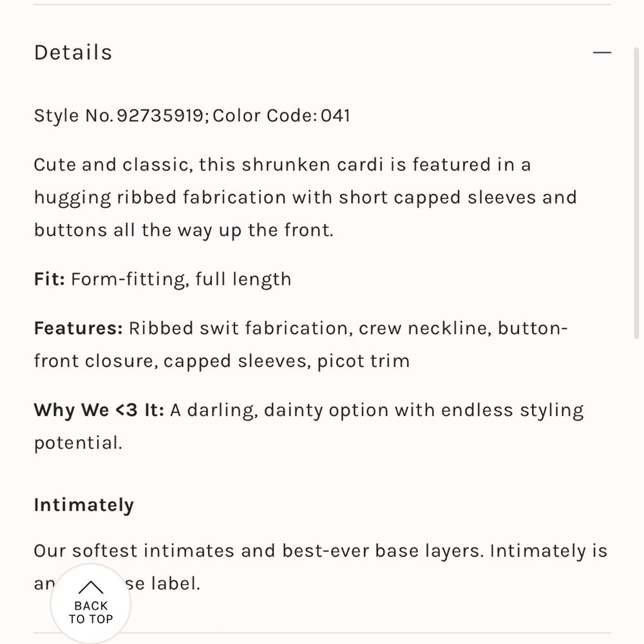Click the 'Our softest intimates' description line

(x=320, y=551)
